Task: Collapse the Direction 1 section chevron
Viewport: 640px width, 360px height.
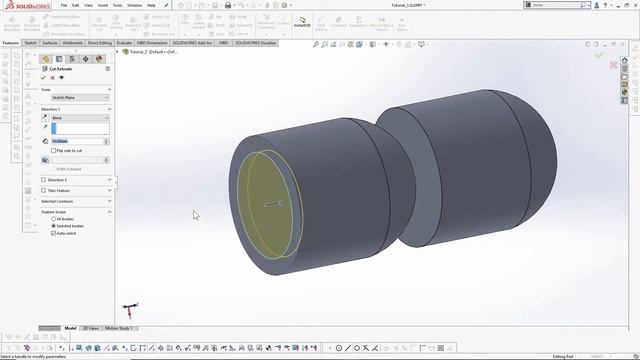Action: tap(109, 109)
